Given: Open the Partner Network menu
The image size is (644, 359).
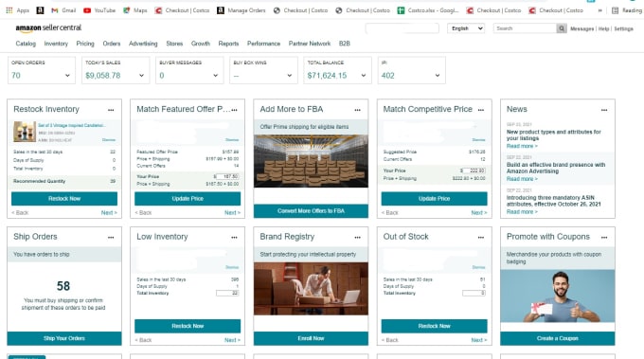Looking at the screenshot, I should (x=310, y=44).
